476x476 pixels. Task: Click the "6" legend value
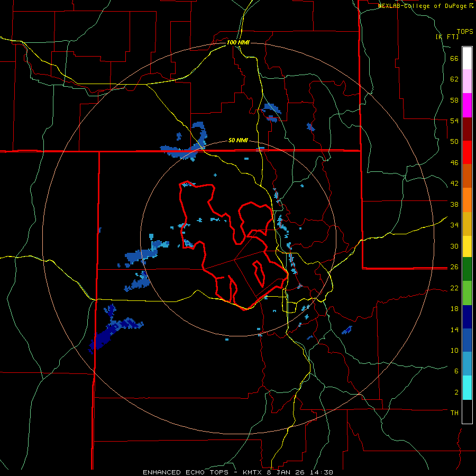[456, 371]
